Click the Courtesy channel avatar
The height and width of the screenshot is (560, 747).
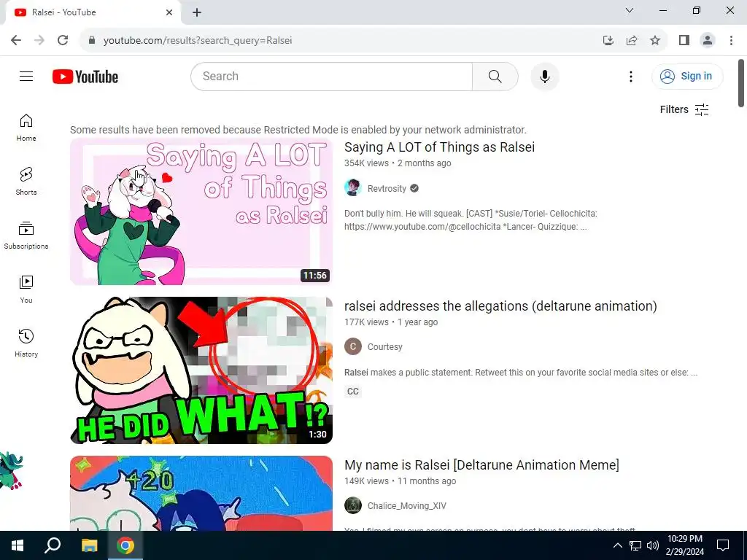click(x=353, y=346)
